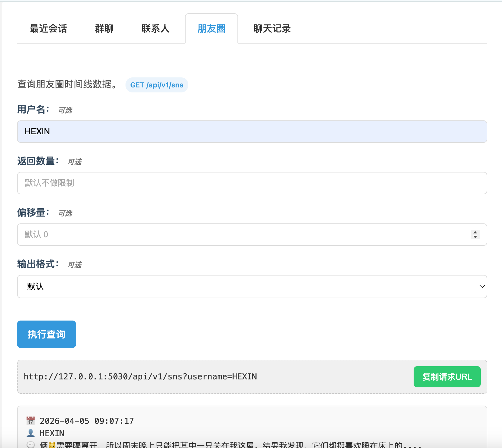502x448 pixels.
Task: Click the chevron arrow of 输出格式 select
Action: [482, 286]
